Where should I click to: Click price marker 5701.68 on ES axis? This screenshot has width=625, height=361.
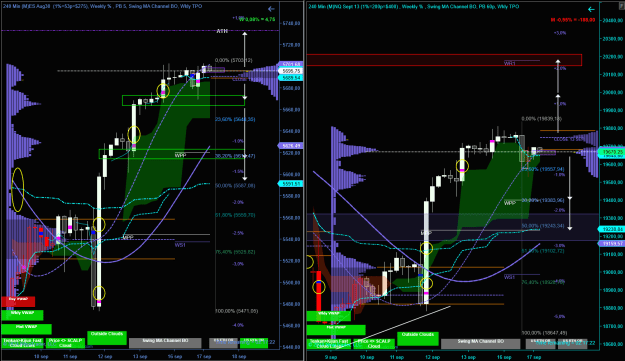(291, 64)
